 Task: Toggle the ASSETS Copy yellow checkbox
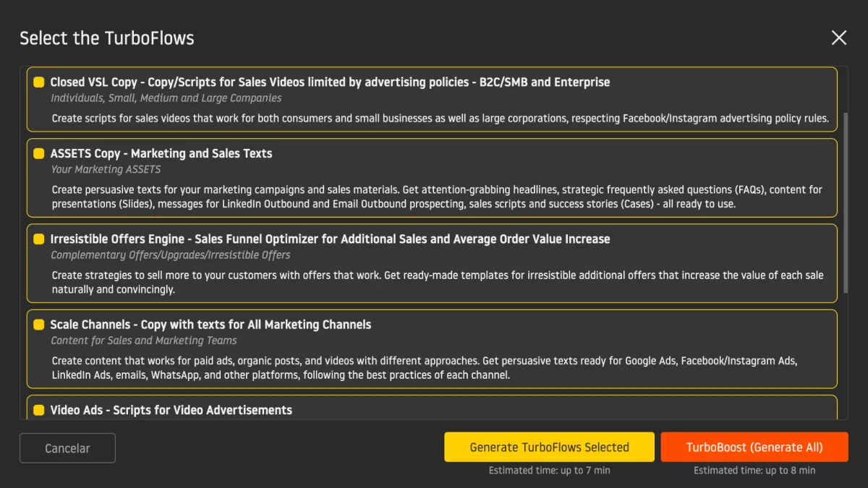point(39,153)
